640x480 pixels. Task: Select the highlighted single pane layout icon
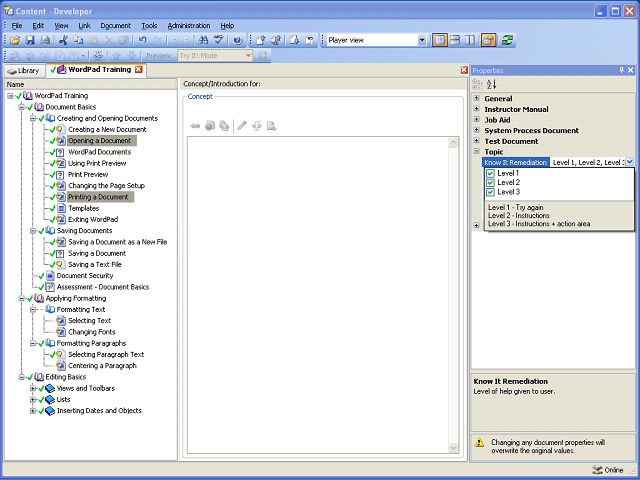(x=440, y=40)
